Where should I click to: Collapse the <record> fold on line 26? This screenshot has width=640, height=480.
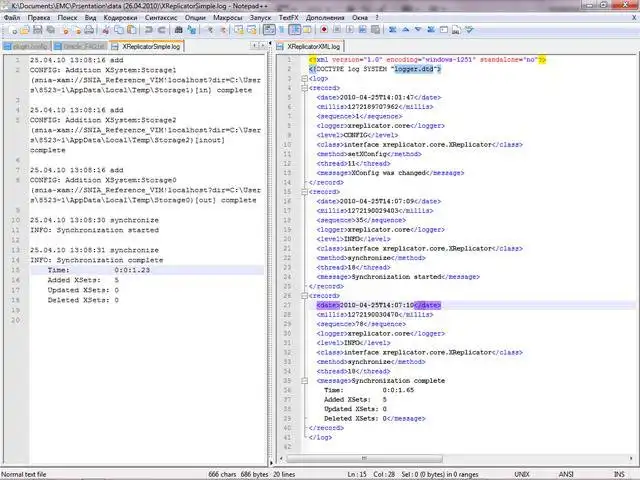click(304, 296)
